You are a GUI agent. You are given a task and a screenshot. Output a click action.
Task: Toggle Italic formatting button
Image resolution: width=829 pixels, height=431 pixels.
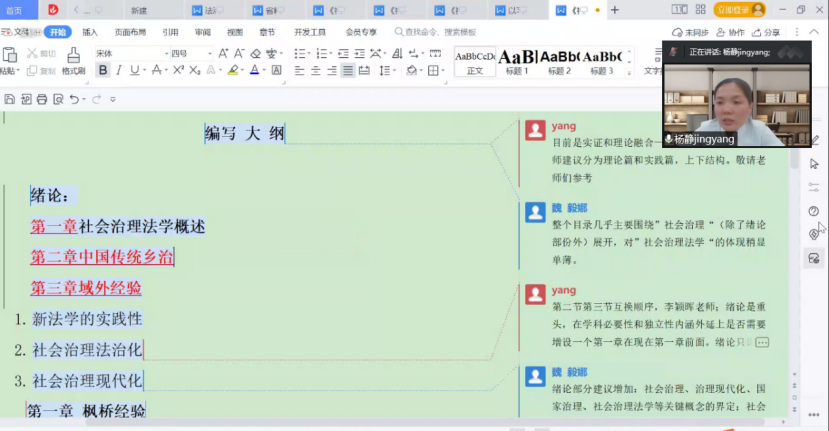tap(119, 70)
